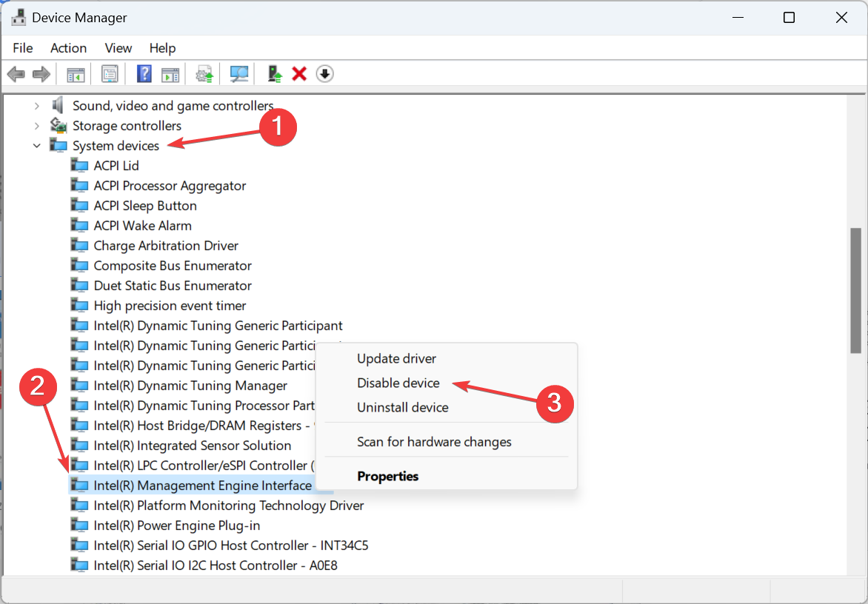Viewport: 868px width, 604px height.
Task: Click icon beside Composite Bus Enumerator
Action: pos(79,266)
